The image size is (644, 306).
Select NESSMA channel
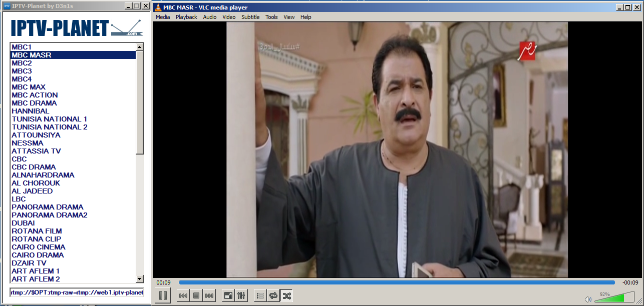click(73, 143)
